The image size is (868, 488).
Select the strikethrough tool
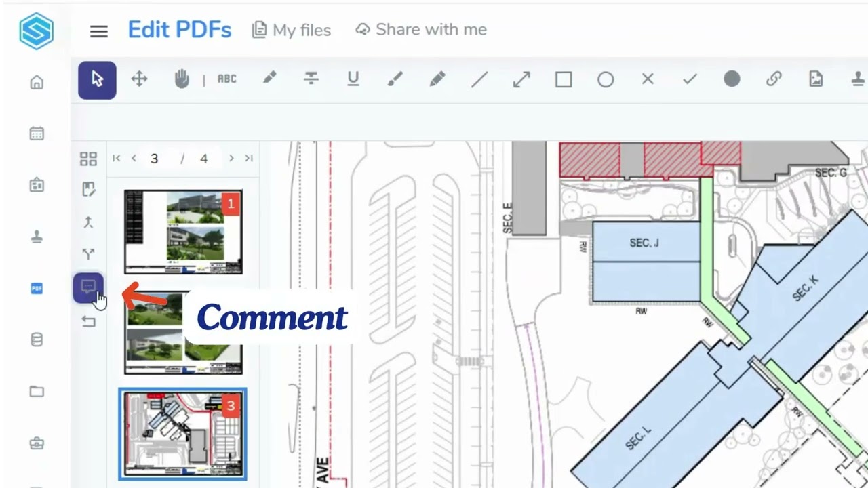click(x=311, y=79)
